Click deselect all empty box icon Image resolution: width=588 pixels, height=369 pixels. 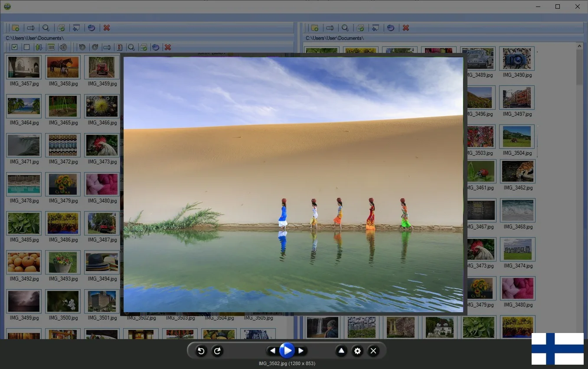point(26,47)
